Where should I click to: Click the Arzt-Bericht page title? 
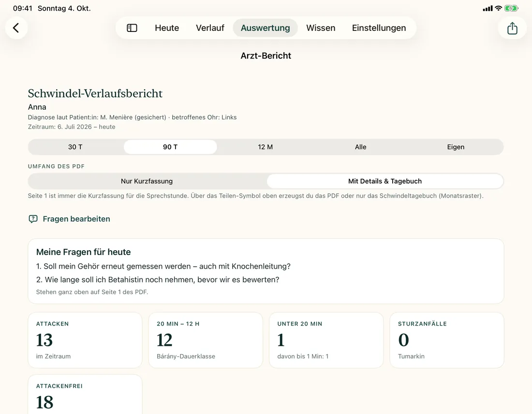tap(266, 56)
